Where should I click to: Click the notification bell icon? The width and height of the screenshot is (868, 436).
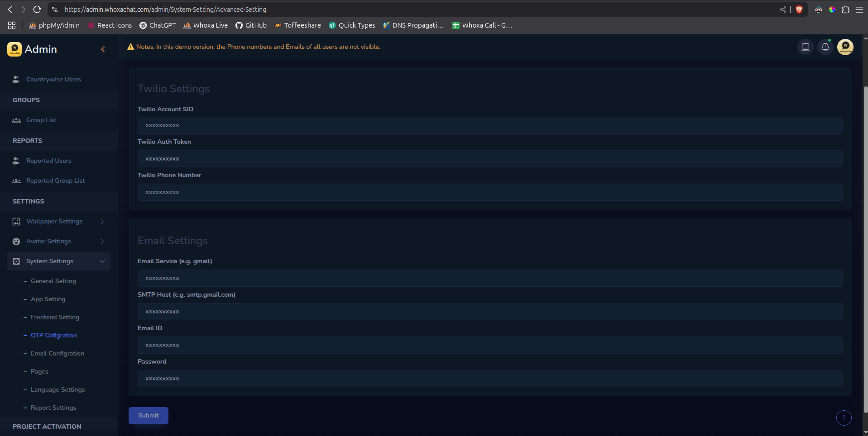[825, 47]
